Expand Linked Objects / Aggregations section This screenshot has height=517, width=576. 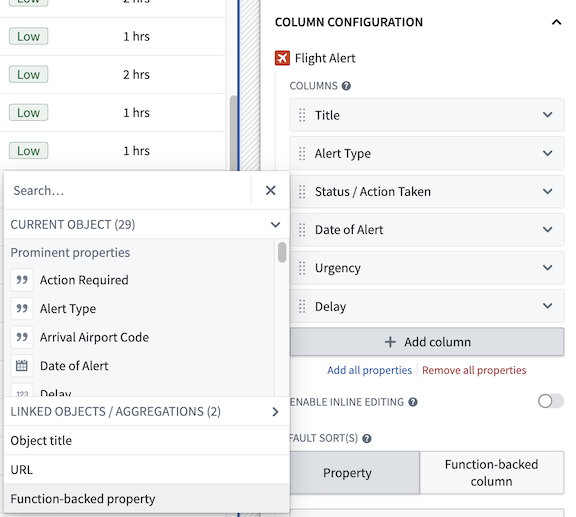pos(146,412)
